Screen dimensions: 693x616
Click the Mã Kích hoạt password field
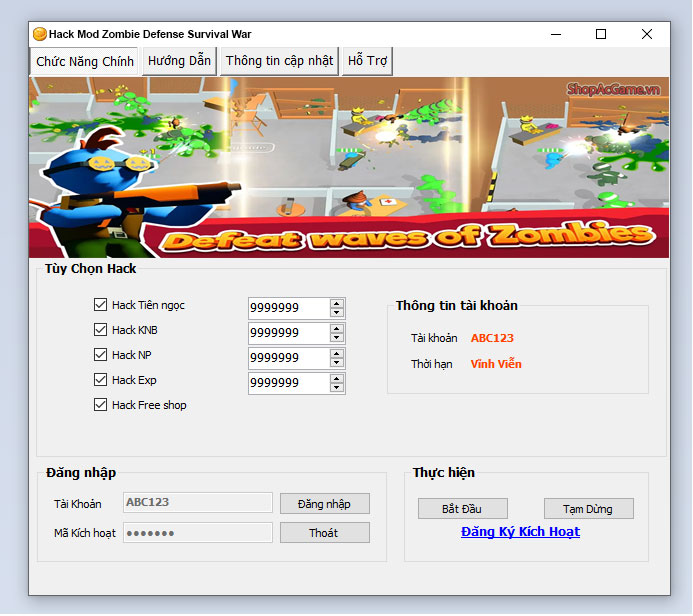(197, 533)
